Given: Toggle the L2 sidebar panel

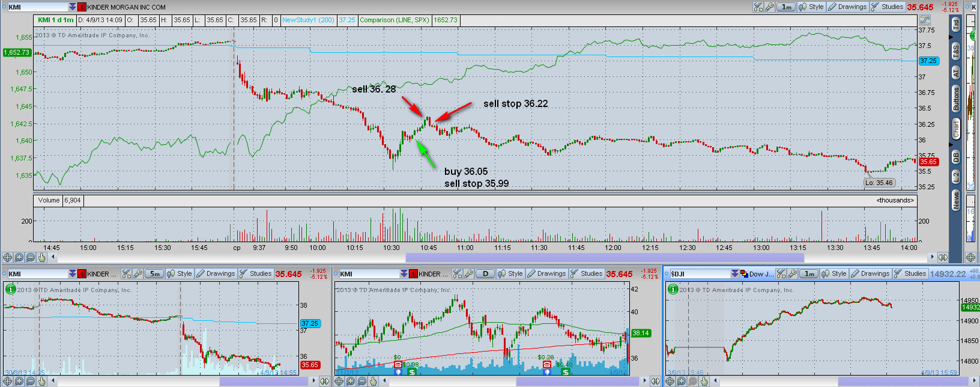Looking at the screenshot, I should [x=955, y=177].
